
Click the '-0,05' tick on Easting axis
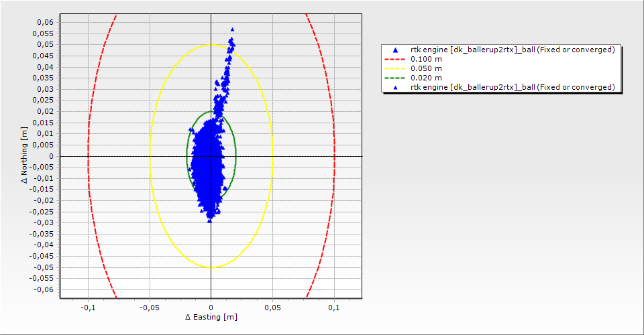pyautogui.click(x=149, y=308)
